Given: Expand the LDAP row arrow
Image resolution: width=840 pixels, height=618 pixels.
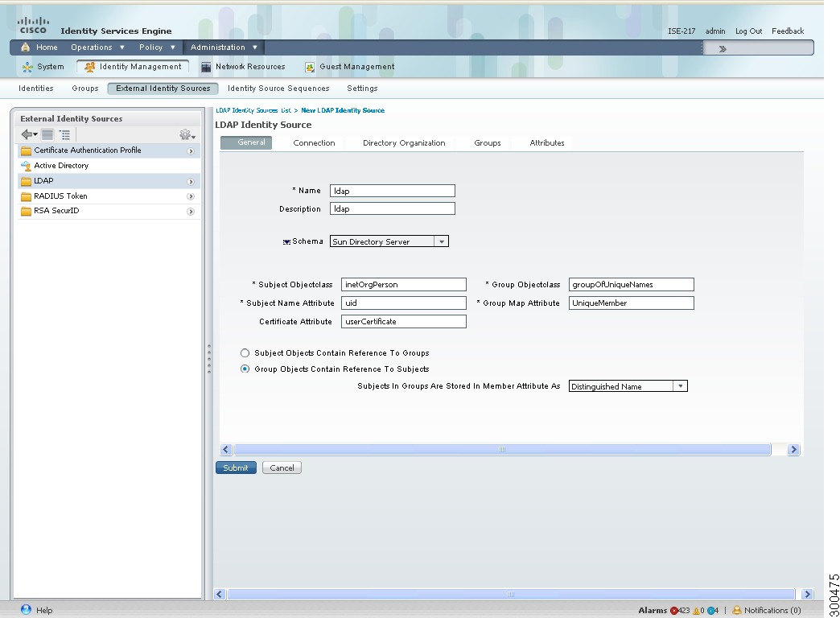Looking at the screenshot, I should point(190,182).
